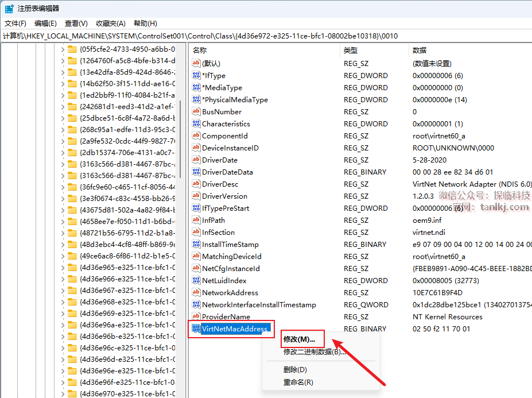Click the folder icon for {4d36e965-e325-11ce-bfc1 key
This screenshot has width=532, height=398.
click(x=72, y=268)
